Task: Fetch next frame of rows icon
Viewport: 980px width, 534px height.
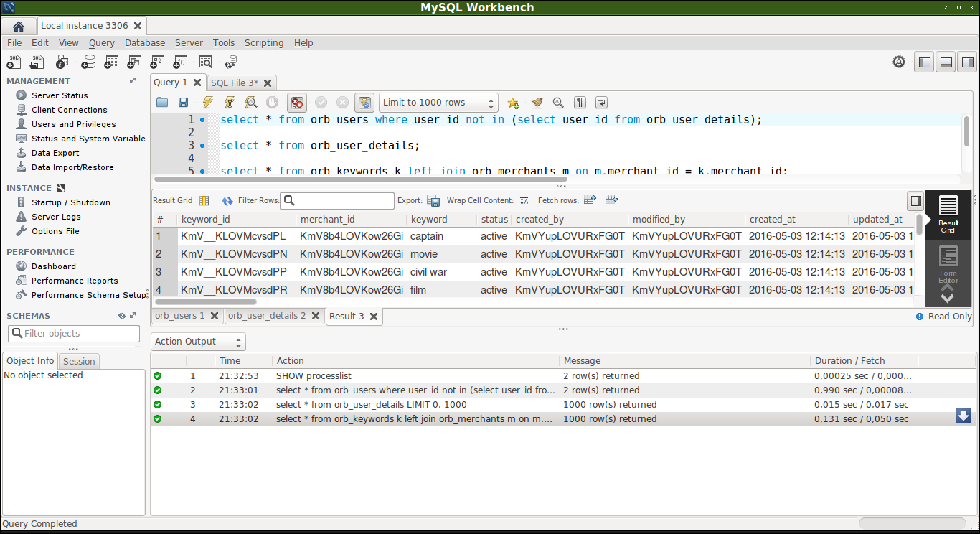Action: pos(590,200)
